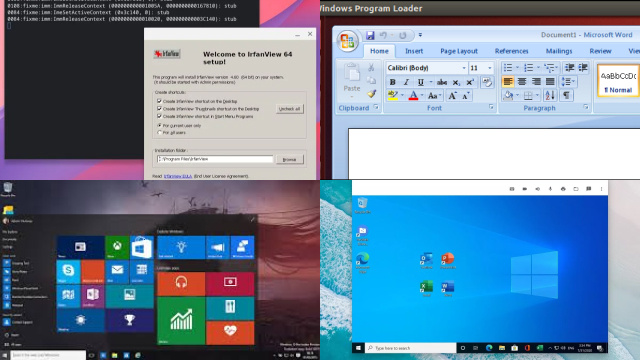The height and width of the screenshot is (360, 640).
Task: Open the Excel desktop shortcut
Action: 426,288
